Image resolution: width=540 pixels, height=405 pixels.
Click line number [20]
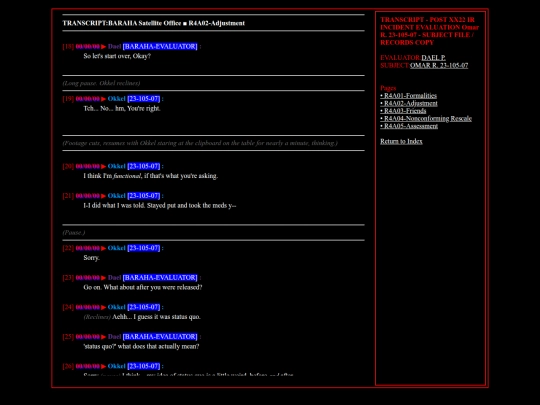click(x=68, y=166)
